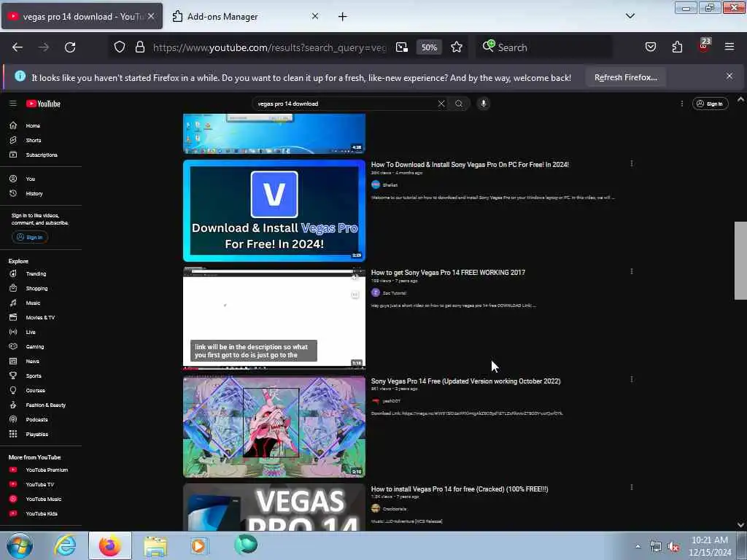Click the Refresh Firefox button

pyautogui.click(x=625, y=77)
